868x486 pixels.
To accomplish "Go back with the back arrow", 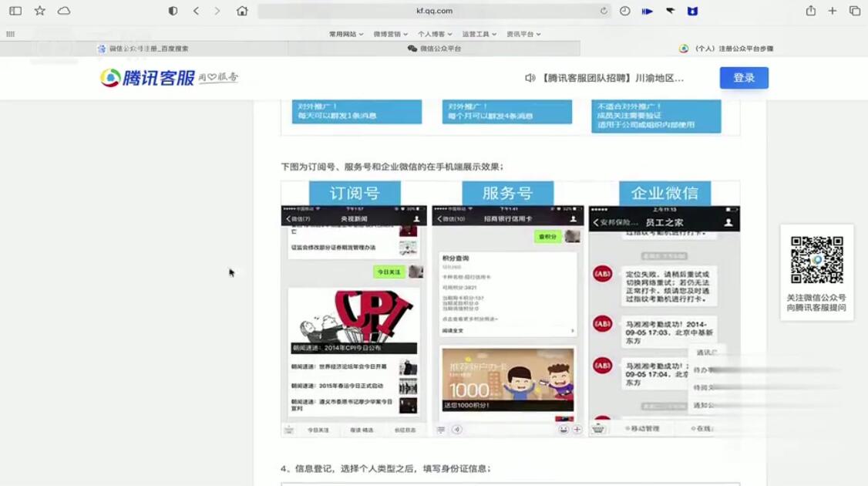I will [196, 11].
